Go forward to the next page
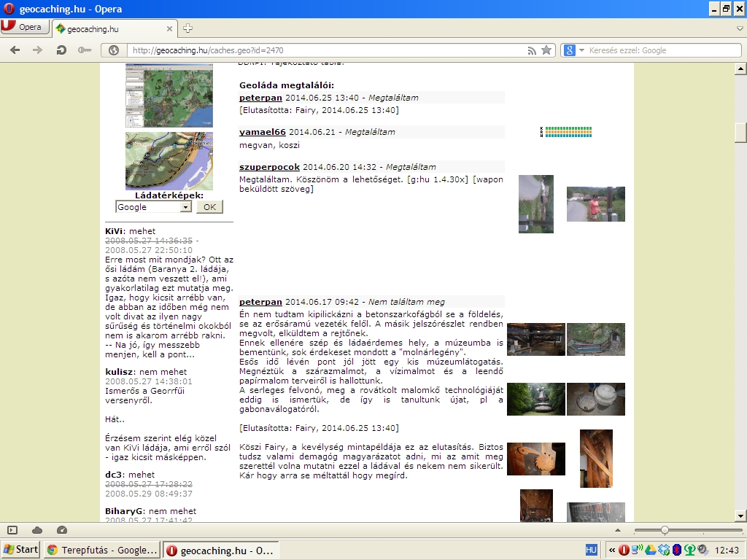 (38, 50)
